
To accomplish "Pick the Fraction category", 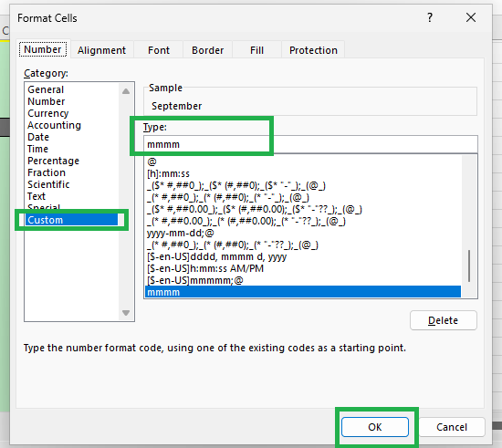I will tap(72, 172).
